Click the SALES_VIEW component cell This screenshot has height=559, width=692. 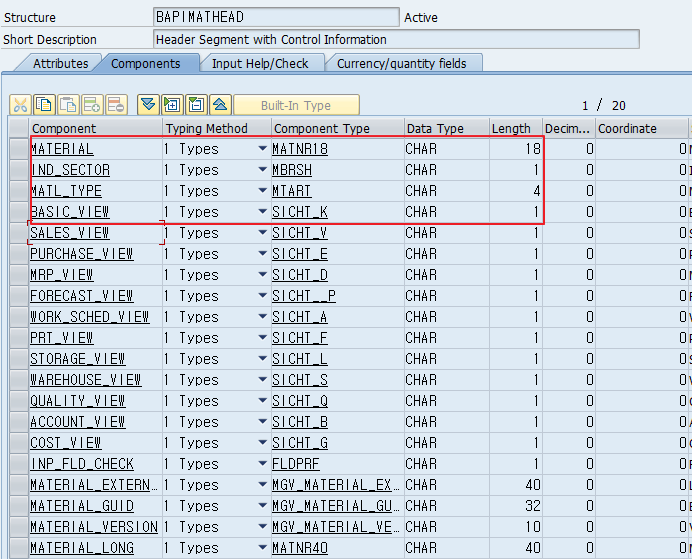pyautogui.click(x=96, y=233)
